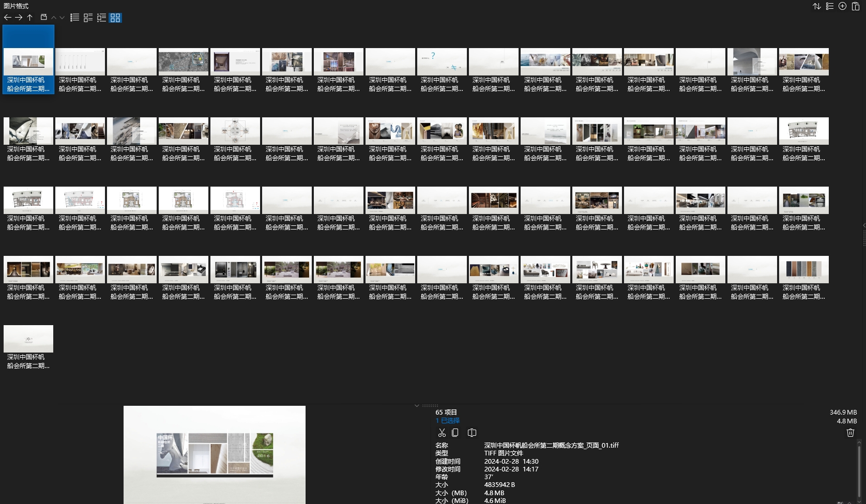Collapse the details panel with the chevron

pos(417,406)
